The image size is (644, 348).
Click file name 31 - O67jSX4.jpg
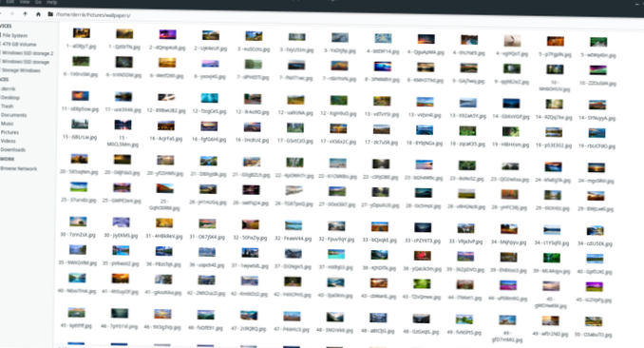(207, 237)
